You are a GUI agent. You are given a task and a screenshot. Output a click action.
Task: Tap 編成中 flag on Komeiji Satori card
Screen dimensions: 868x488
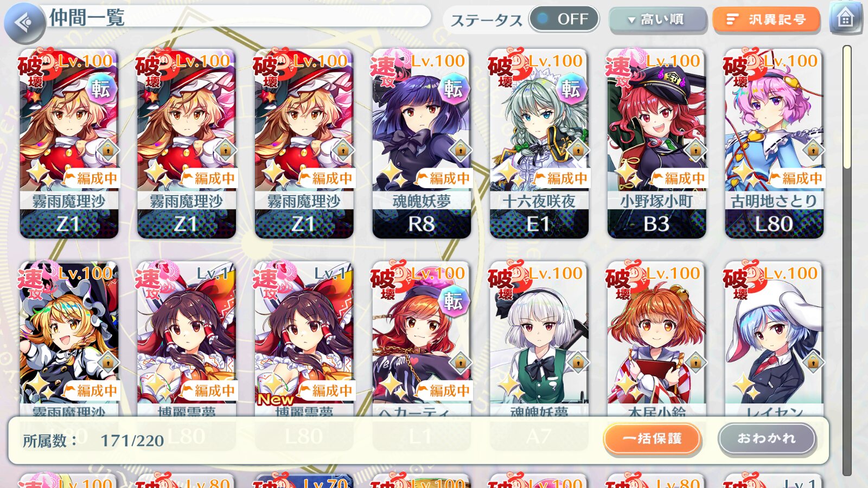[x=796, y=178]
